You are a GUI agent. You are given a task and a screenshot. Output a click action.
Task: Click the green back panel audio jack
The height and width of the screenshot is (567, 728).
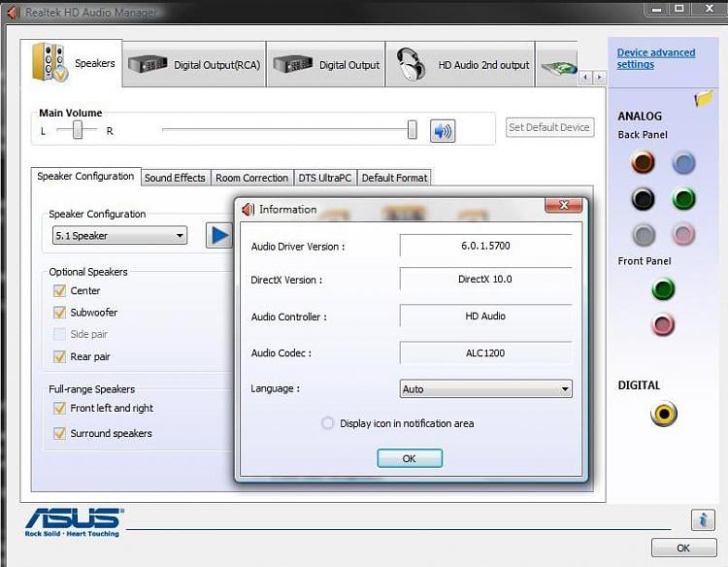pos(683,199)
